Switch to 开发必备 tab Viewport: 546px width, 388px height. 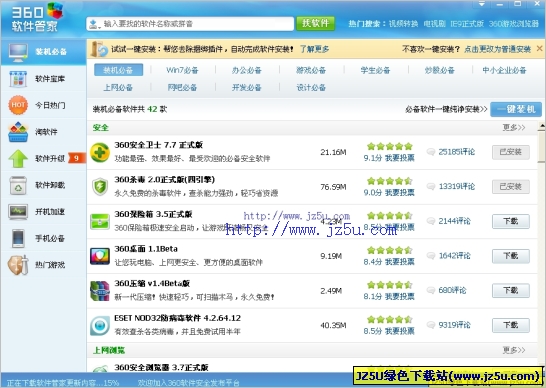[247, 87]
